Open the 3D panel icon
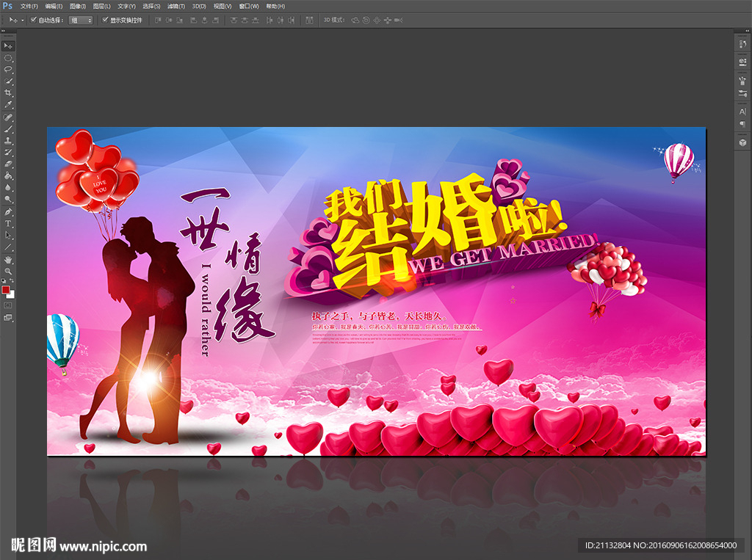The image size is (752, 560). point(742,142)
